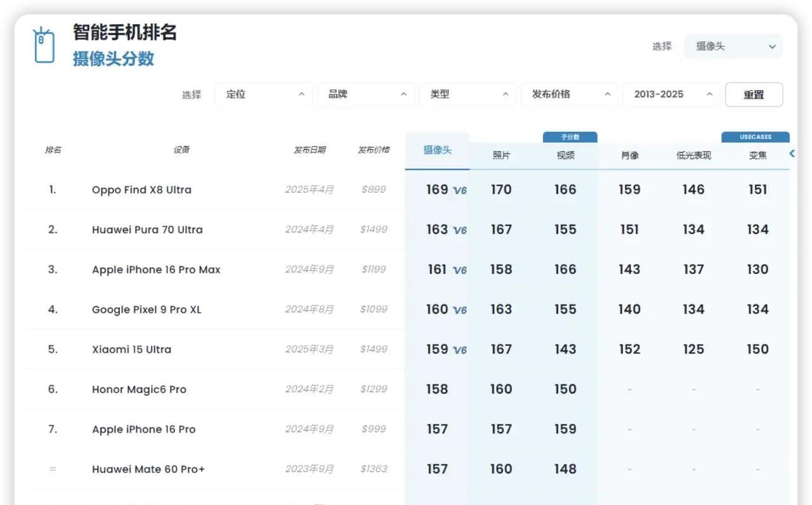This screenshot has height=505, width=812.
Task: Click the 重置 reset button
Action: tap(754, 95)
